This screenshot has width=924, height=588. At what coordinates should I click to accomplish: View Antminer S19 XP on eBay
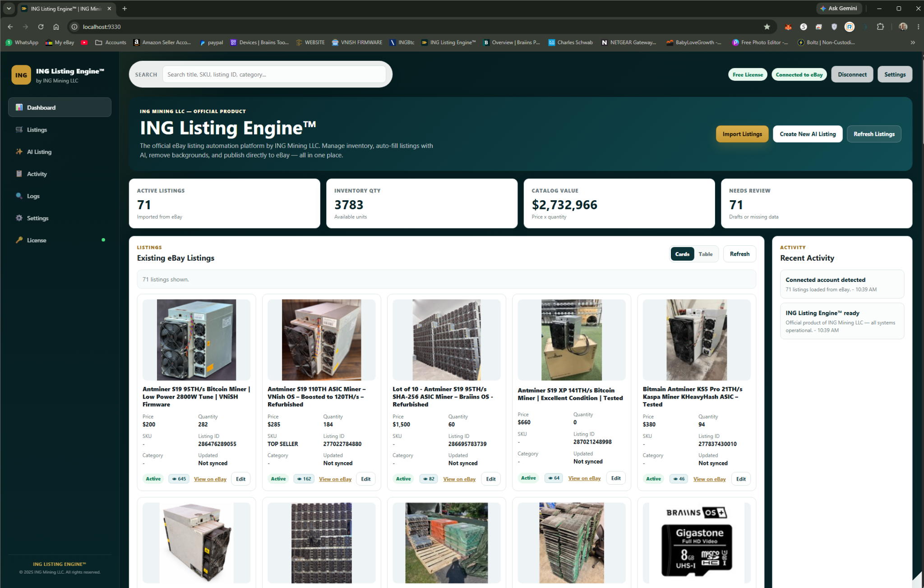coord(584,478)
